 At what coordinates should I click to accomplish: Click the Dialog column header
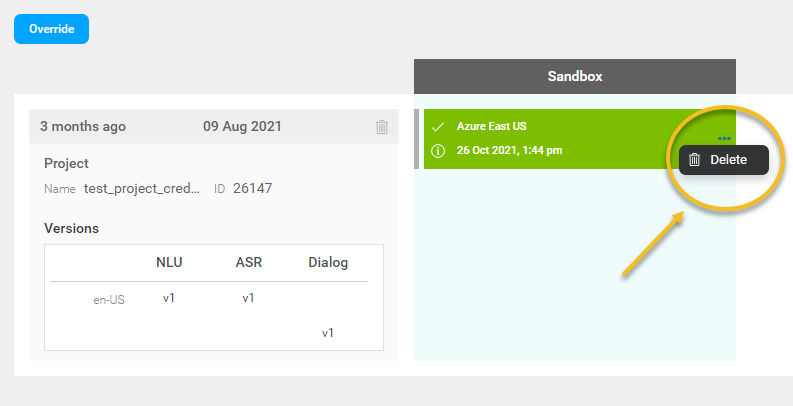[x=328, y=263]
